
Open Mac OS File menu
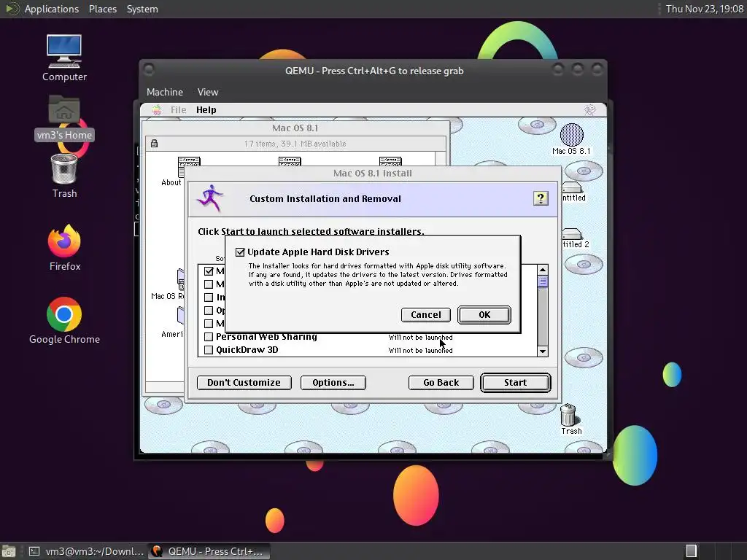tap(178, 110)
